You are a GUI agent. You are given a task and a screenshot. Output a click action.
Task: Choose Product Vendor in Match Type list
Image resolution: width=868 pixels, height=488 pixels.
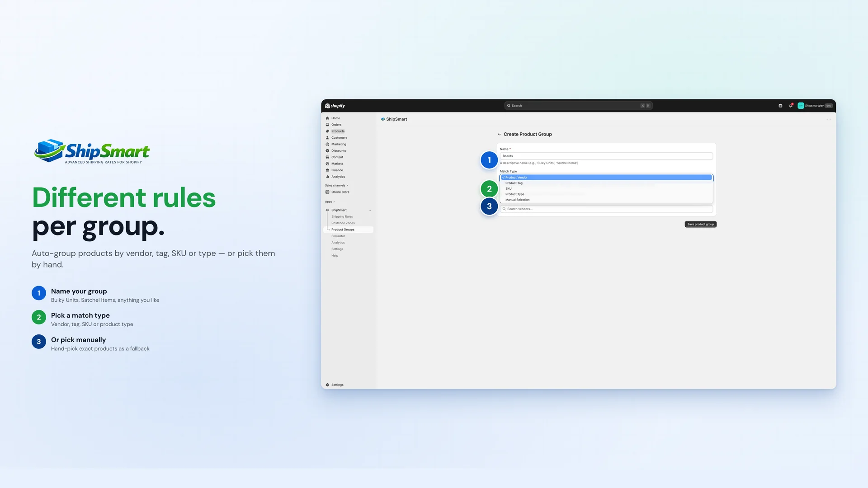point(606,178)
